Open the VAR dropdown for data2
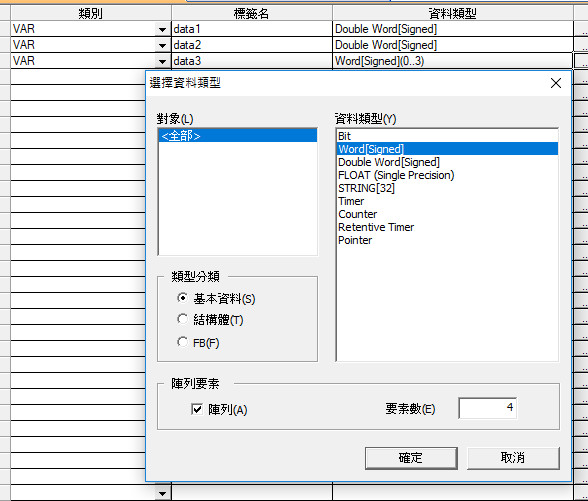Image resolution: width=588 pixels, height=501 pixels. [162, 45]
